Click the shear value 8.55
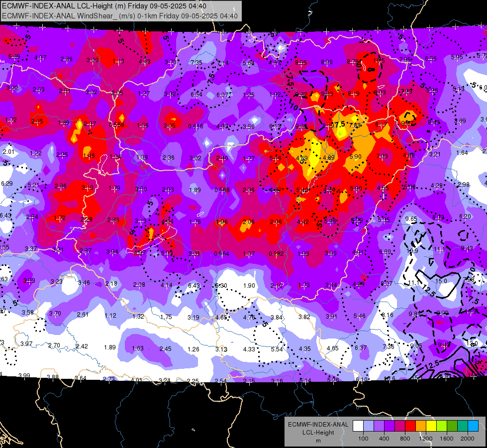 tap(301, 63)
